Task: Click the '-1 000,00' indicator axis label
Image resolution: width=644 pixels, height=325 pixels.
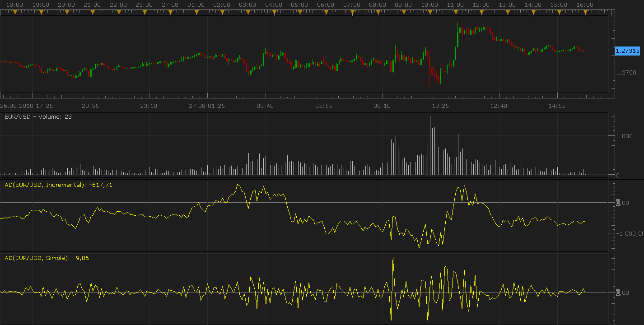Action: click(629, 233)
